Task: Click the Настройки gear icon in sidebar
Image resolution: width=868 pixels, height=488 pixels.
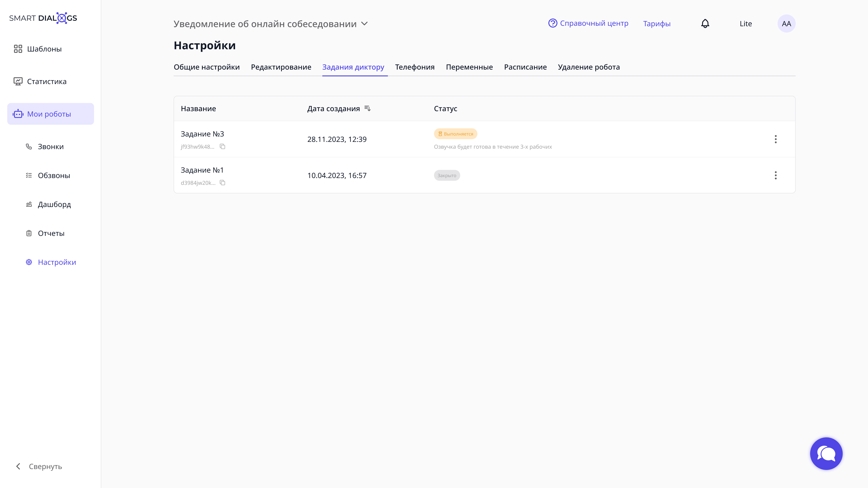Action: point(29,262)
